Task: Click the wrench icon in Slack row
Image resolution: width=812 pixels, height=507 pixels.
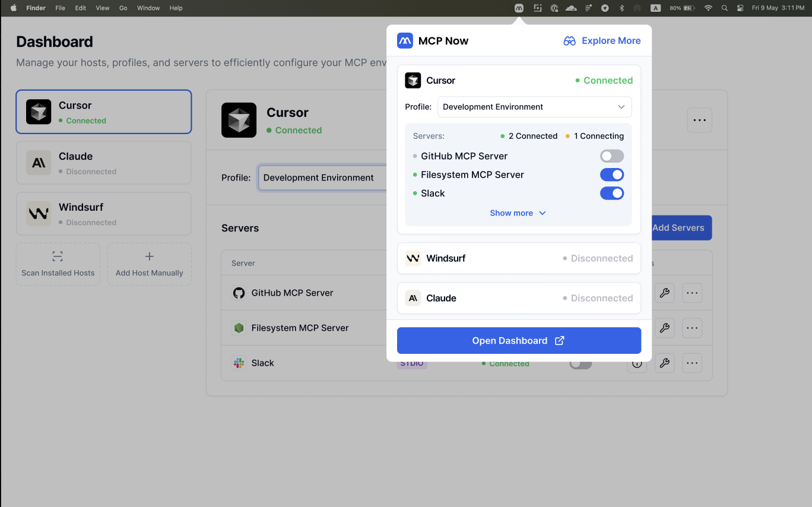Action: (x=664, y=363)
